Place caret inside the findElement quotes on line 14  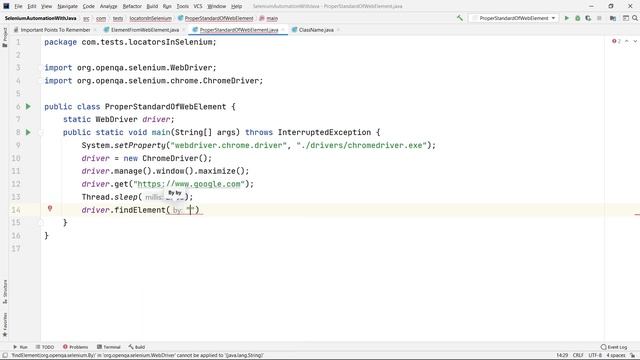[190, 210]
